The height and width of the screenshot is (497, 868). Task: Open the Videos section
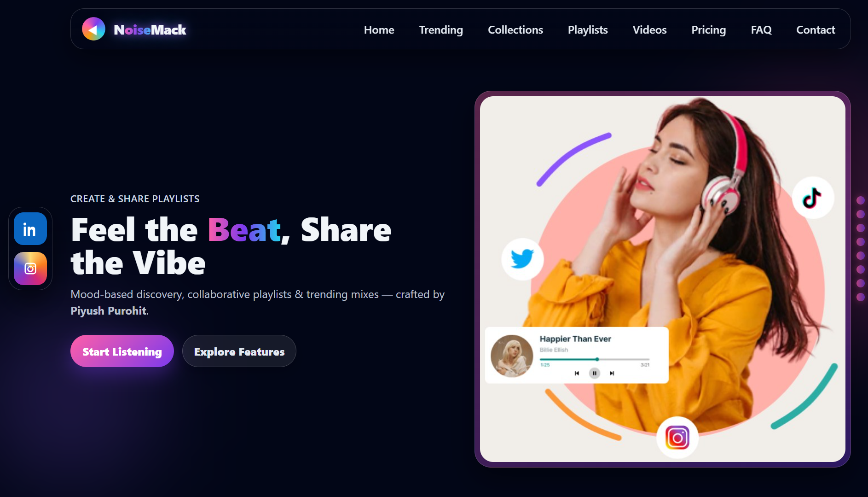click(x=649, y=30)
